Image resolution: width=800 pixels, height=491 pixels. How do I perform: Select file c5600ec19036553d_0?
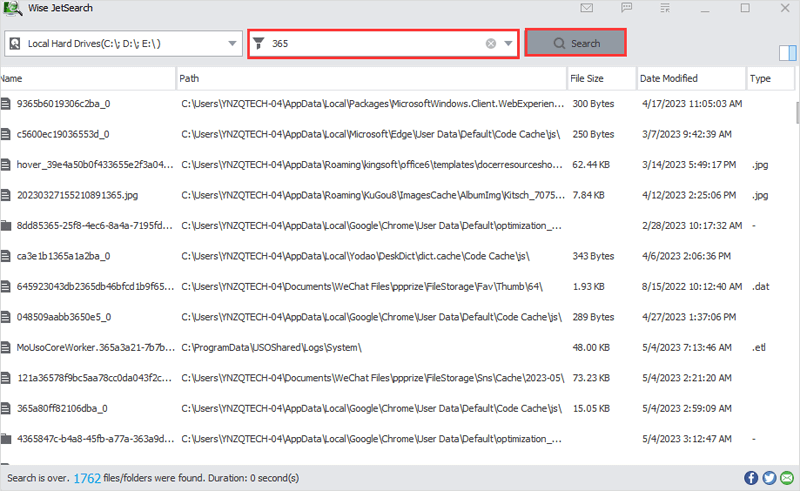pyautogui.click(x=63, y=134)
